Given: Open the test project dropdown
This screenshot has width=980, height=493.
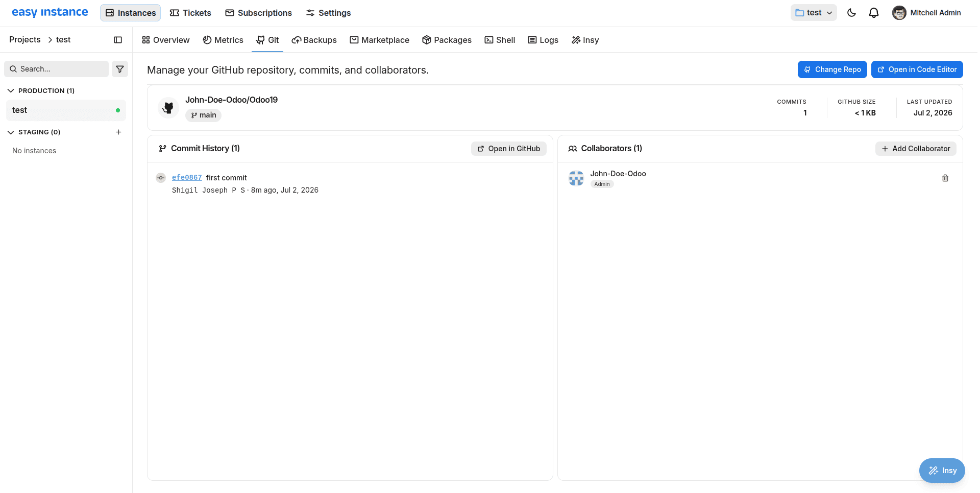Looking at the screenshot, I should pos(814,13).
